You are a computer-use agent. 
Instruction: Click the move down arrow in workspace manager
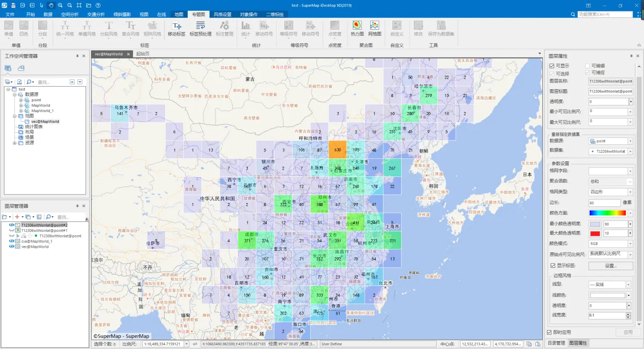[x=80, y=82]
